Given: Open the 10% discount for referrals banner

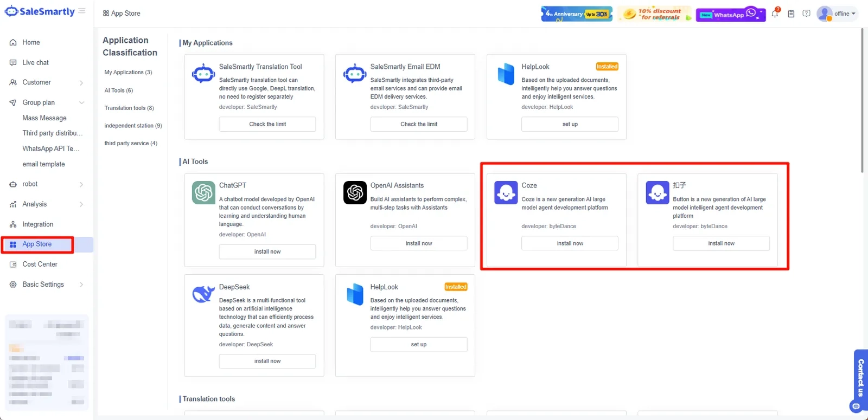Looking at the screenshot, I should click(x=655, y=14).
